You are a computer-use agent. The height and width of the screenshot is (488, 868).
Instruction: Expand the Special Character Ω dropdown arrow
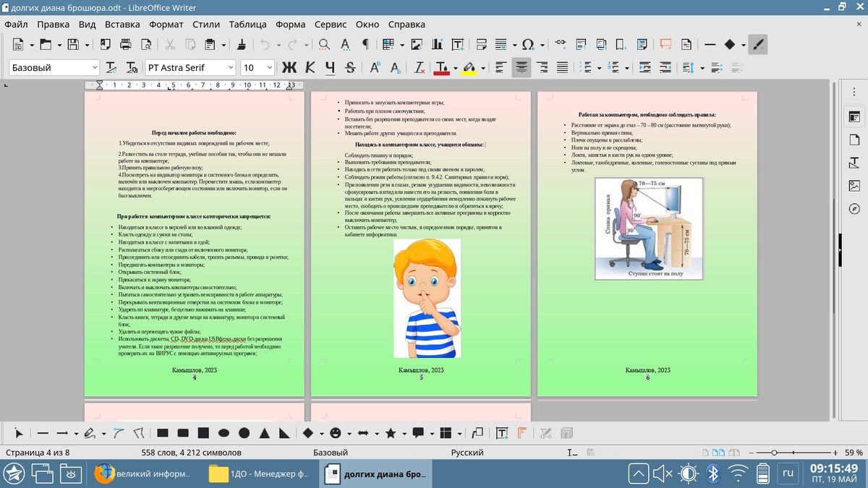pyautogui.click(x=542, y=45)
